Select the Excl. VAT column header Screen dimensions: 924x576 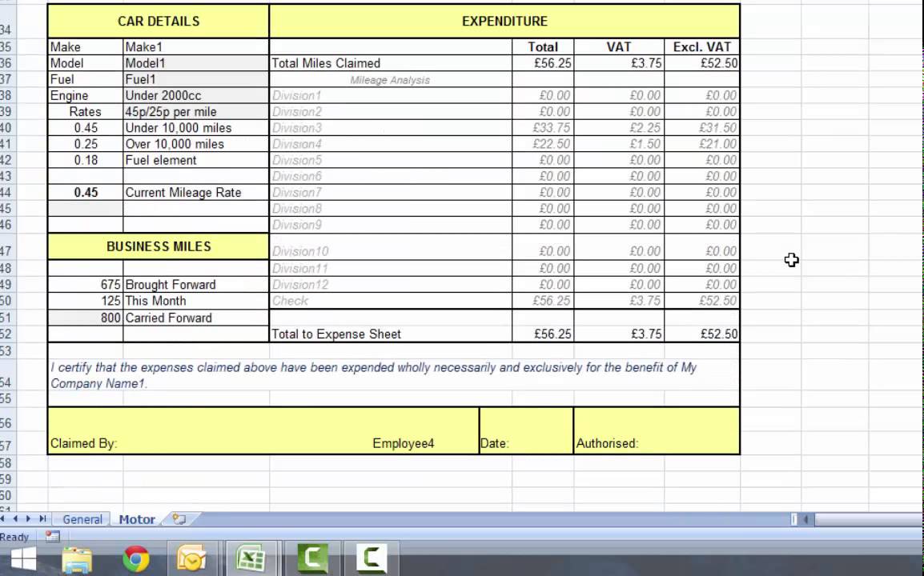pyautogui.click(x=702, y=47)
